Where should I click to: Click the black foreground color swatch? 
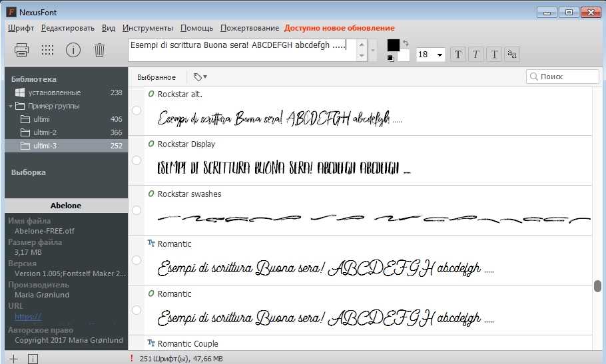(x=393, y=45)
